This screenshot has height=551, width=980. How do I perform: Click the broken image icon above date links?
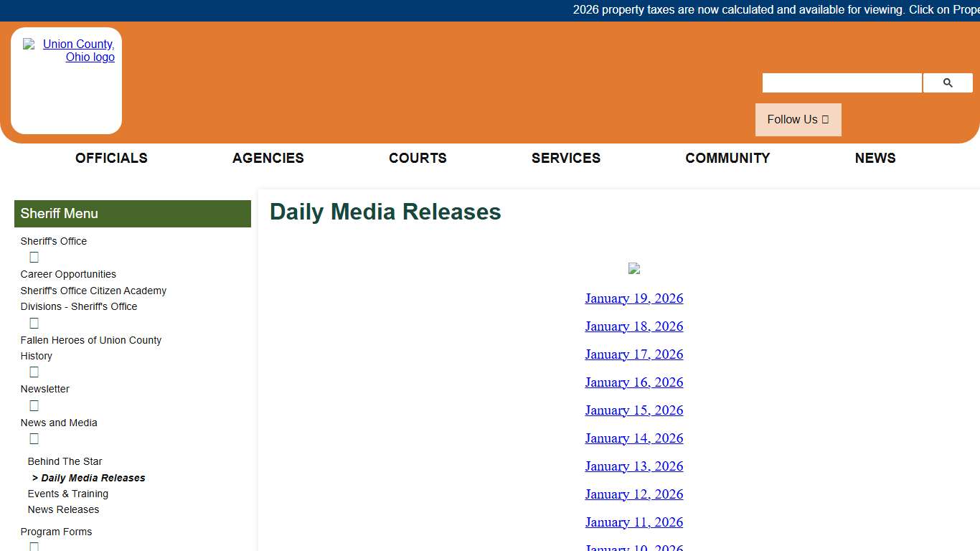pos(634,268)
